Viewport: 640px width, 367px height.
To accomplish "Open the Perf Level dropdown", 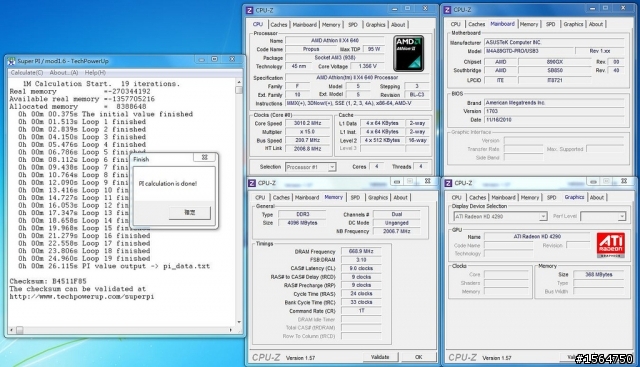I will (x=621, y=216).
